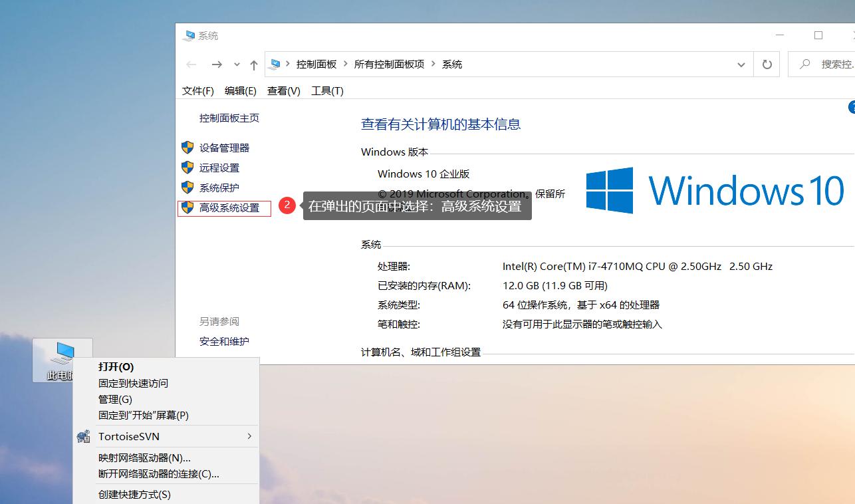Click the shield icon beside 远程设置
Viewport: 855px width, 504px height.
click(x=187, y=167)
